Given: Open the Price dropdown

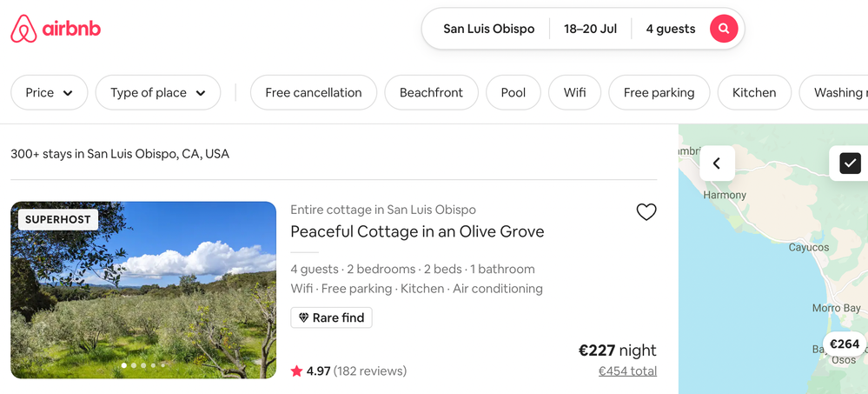Looking at the screenshot, I should click(x=49, y=93).
